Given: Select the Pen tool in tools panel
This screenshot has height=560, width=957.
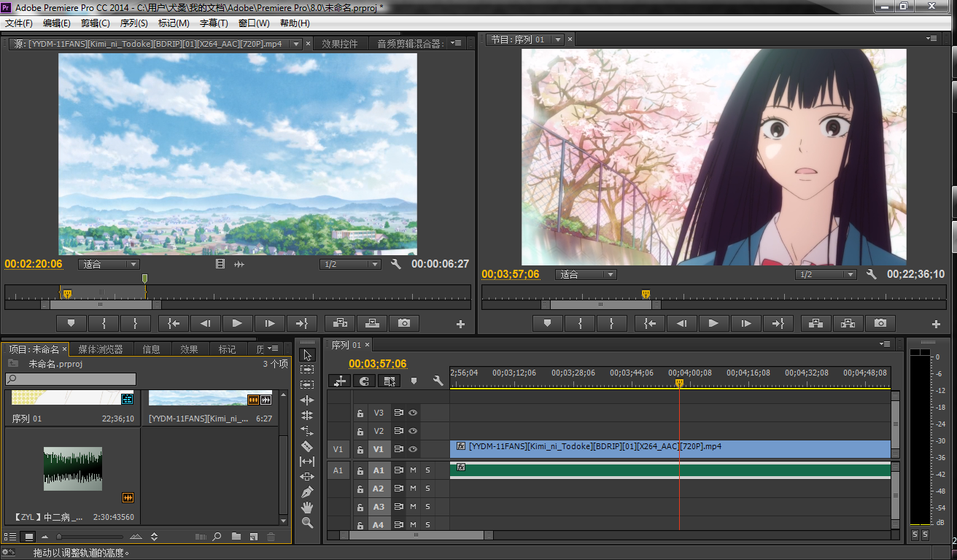Looking at the screenshot, I should click(307, 492).
